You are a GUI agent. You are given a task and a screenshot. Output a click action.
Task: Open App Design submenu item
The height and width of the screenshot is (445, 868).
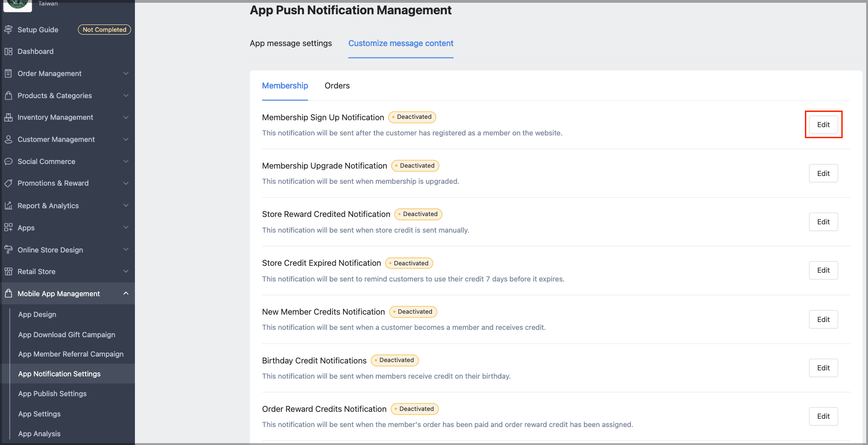[37, 315]
